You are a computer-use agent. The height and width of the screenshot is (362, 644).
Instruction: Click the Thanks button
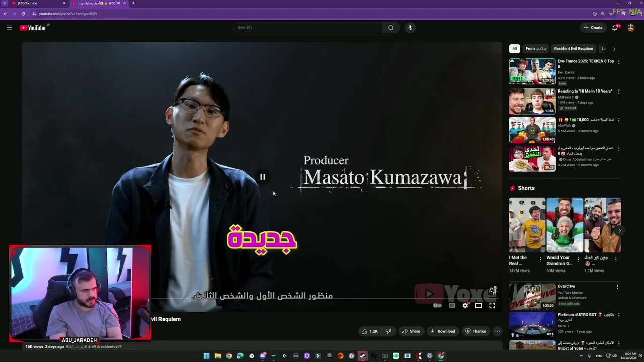tap(475, 331)
